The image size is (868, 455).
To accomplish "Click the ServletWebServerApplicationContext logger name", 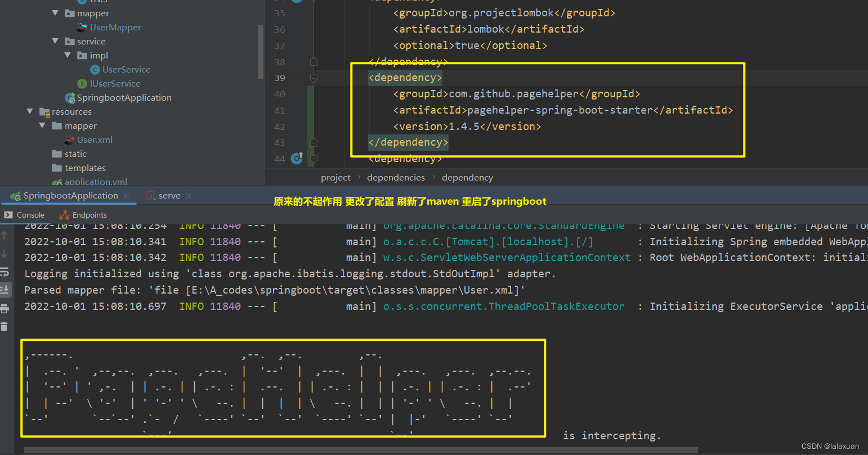I will click(507, 258).
